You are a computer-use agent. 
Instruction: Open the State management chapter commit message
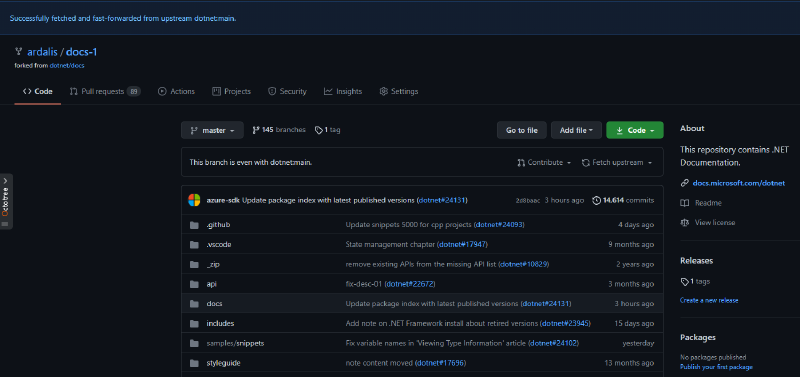click(x=390, y=245)
